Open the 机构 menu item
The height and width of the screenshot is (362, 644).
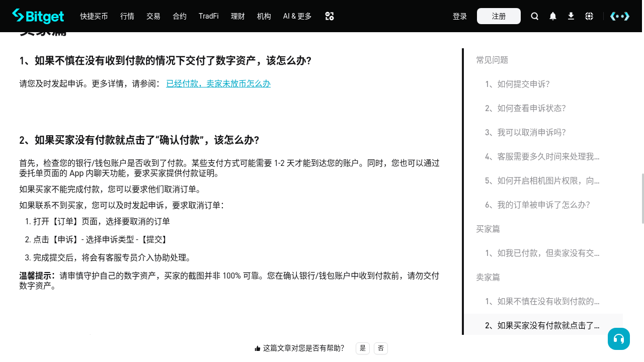click(264, 16)
